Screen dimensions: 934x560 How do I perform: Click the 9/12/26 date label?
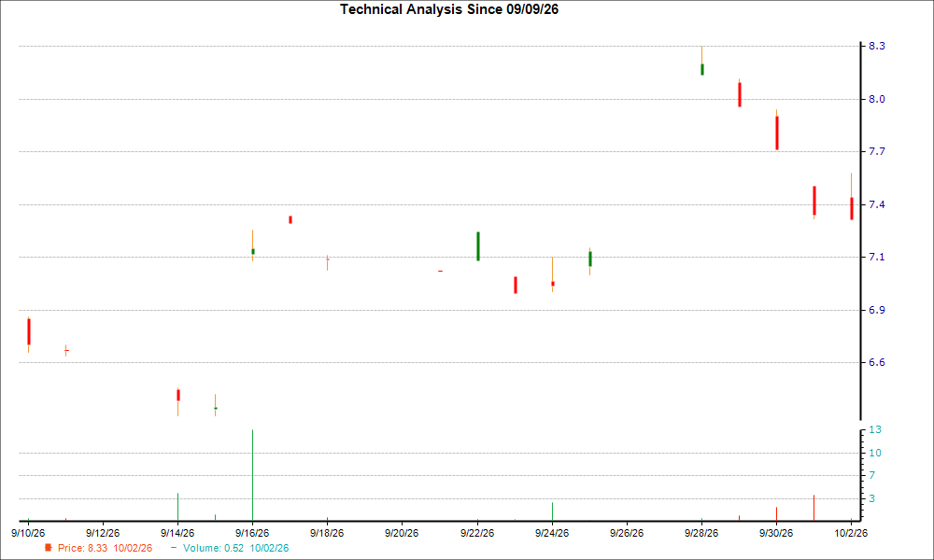coord(103,533)
